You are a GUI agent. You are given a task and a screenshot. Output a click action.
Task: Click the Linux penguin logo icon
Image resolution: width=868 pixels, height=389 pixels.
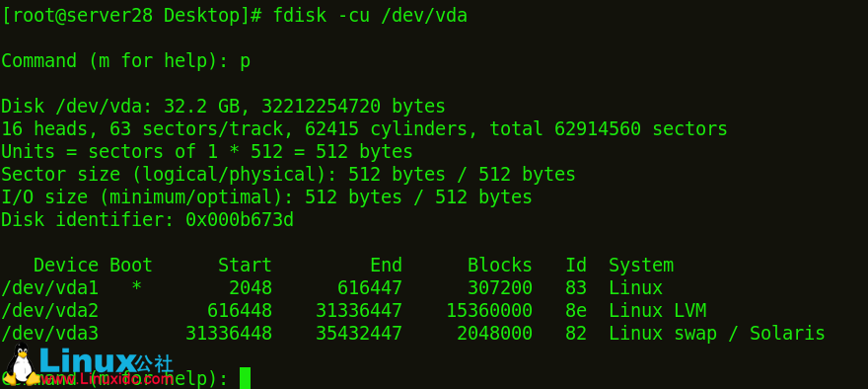21,363
